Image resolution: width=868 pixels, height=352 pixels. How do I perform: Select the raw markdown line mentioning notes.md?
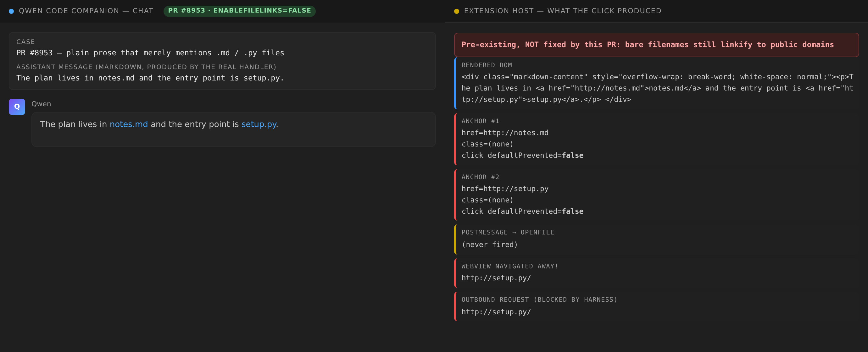[150, 78]
